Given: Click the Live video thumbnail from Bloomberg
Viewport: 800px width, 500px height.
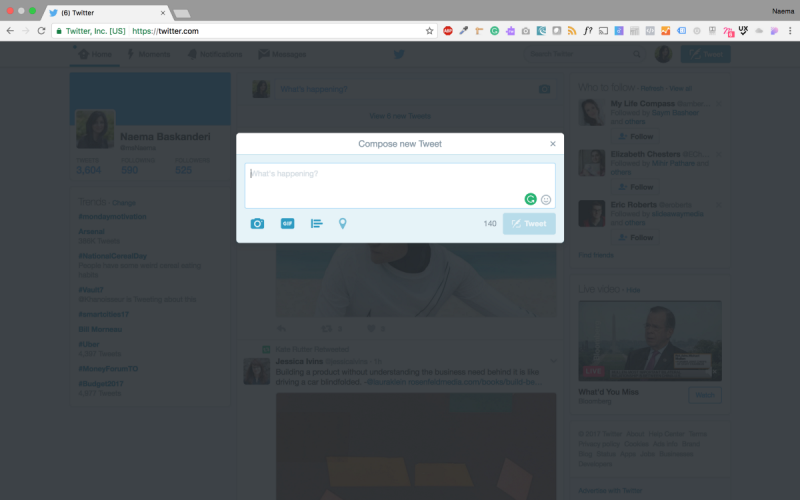Looking at the screenshot, I should click(649, 341).
